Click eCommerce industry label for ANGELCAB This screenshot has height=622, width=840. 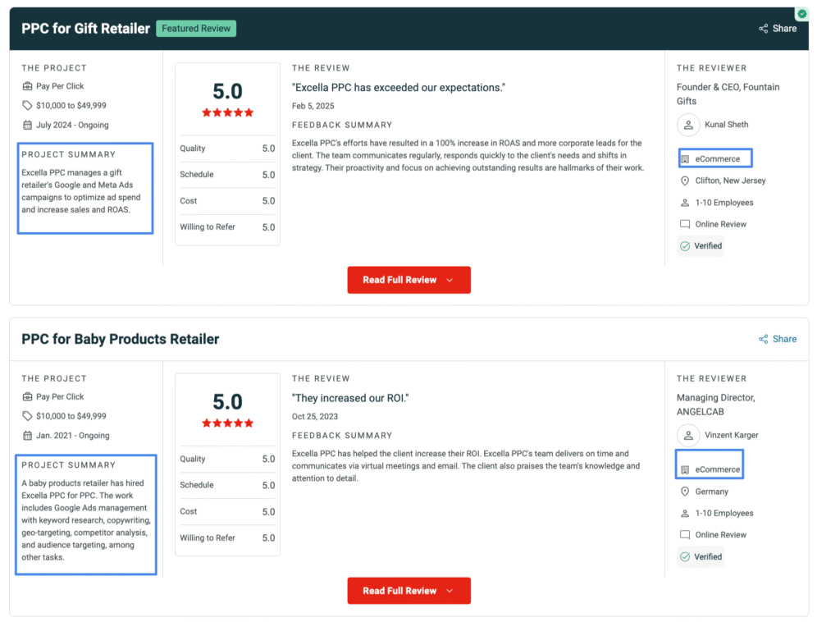click(x=717, y=469)
